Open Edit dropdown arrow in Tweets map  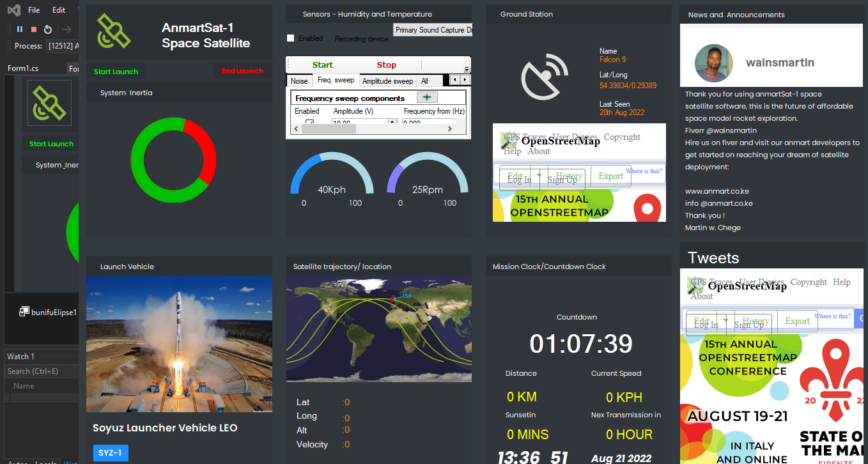724,320
